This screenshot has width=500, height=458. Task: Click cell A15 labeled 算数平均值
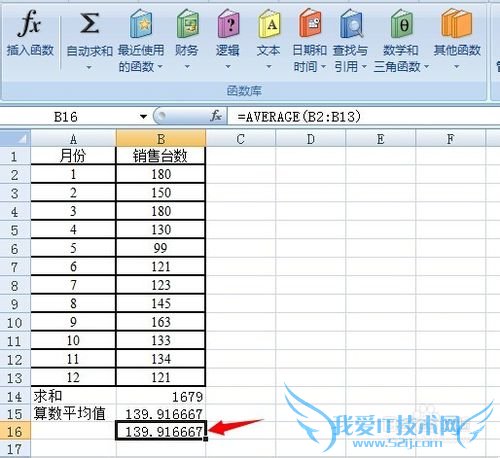pyautogui.click(x=73, y=414)
